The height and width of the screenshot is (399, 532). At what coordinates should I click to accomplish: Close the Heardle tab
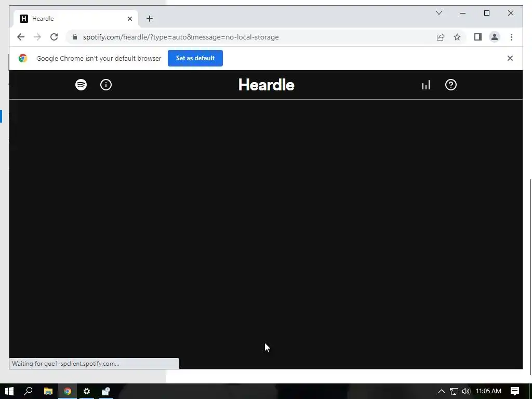pos(129,19)
